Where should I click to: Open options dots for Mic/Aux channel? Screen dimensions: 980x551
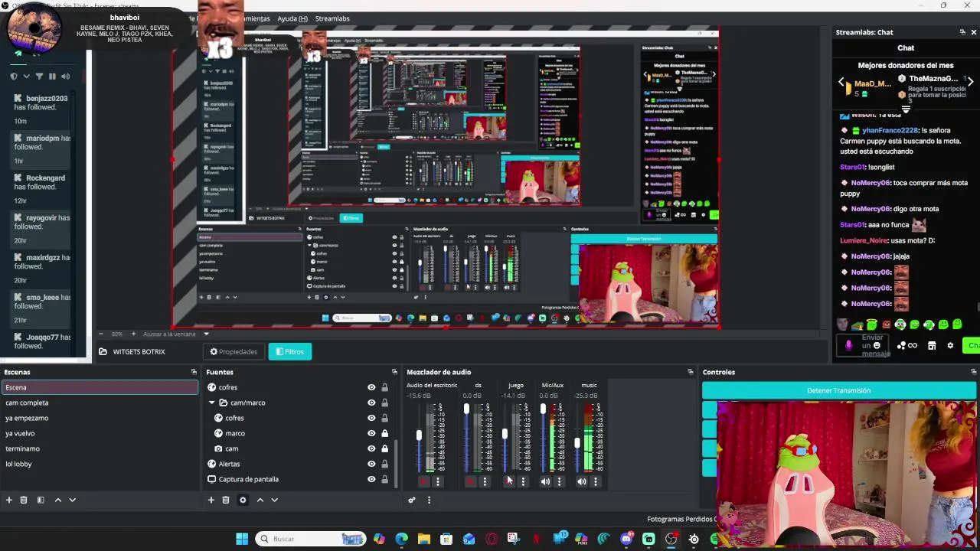[559, 481]
